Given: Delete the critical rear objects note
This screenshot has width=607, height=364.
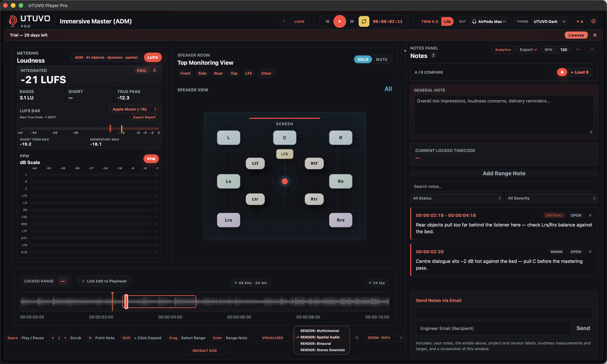Looking at the screenshot, I should [590, 215].
